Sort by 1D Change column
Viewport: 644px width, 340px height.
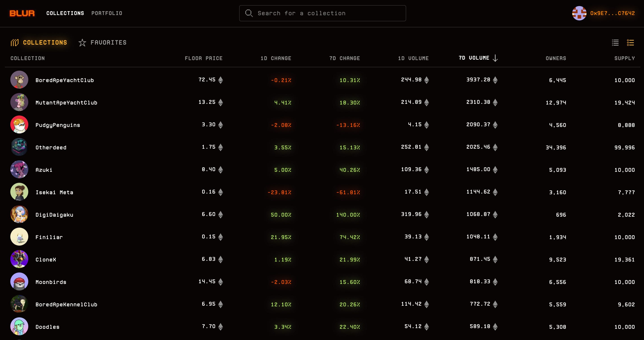point(276,58)
